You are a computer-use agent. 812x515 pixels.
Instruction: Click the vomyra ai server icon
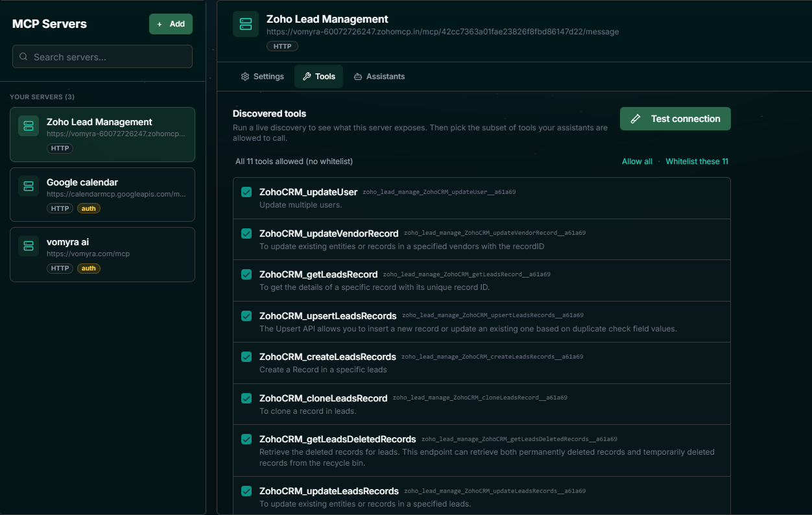point(29,246)
